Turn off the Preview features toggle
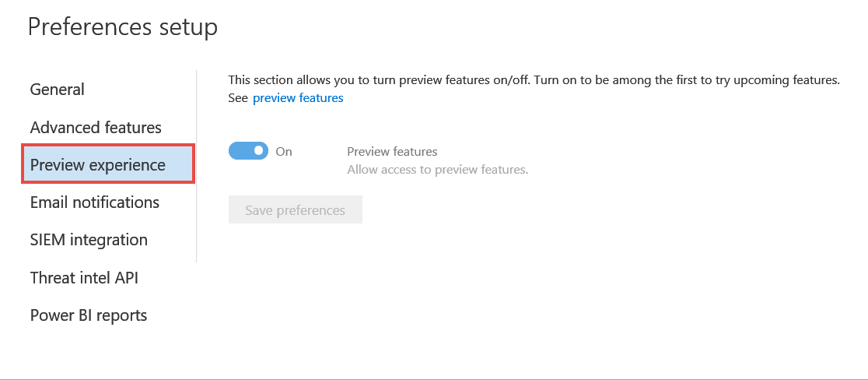Image resolution: width=868 pixels, height=380 pixels. 248,151
